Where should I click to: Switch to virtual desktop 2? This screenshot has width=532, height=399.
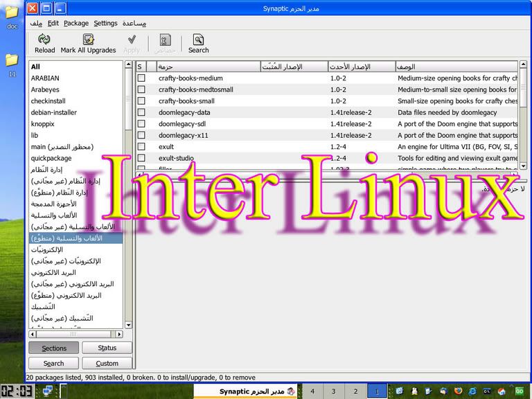[x=355, y=391]
